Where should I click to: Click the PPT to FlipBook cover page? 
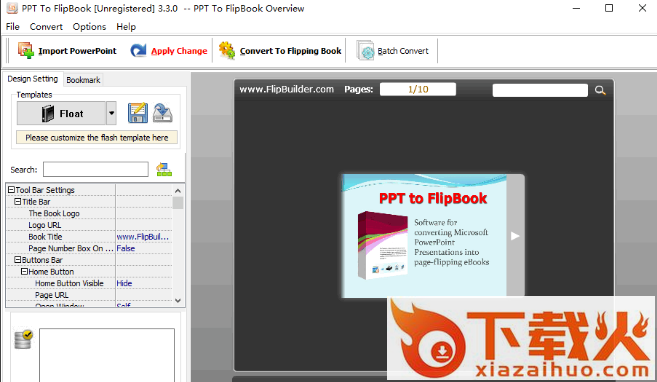coord(424,236)
